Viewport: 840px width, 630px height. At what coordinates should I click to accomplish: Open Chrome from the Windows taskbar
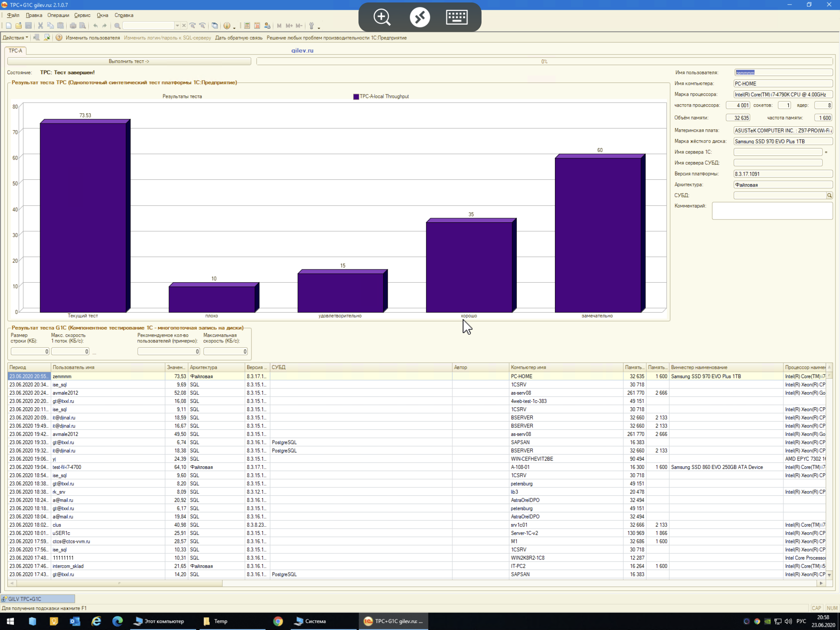(x=278, y=621)
